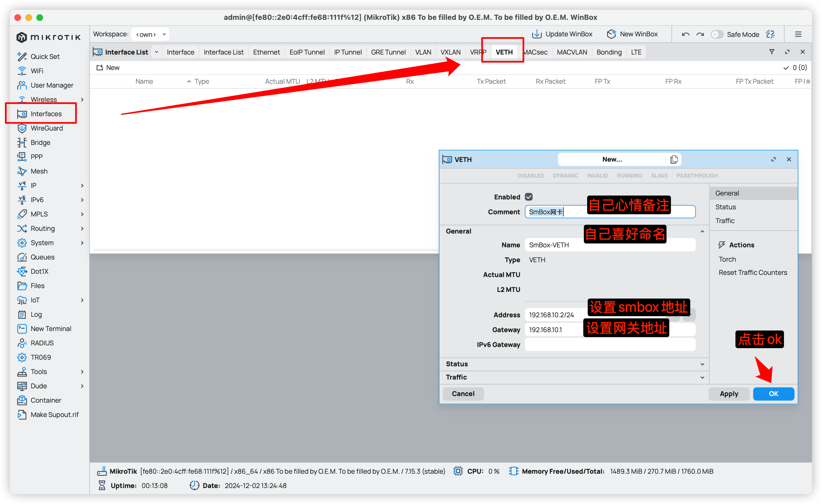Viewport: 822px width, 504px height.
Task: Open a New WinBox window
Action: click(632, 34)
